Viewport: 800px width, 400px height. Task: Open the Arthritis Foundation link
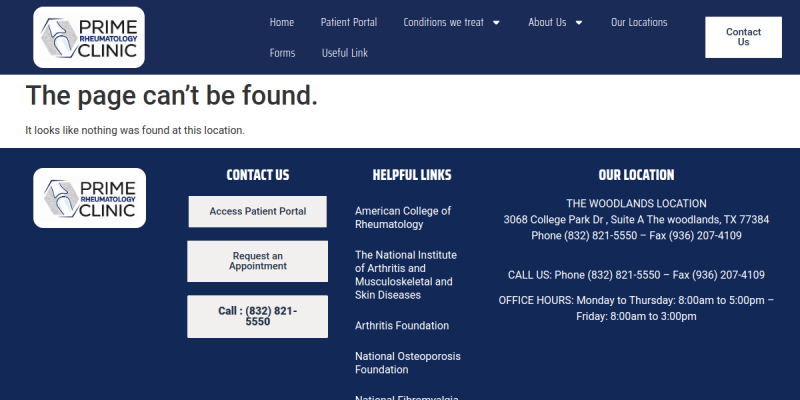click(x=402, y=326)
